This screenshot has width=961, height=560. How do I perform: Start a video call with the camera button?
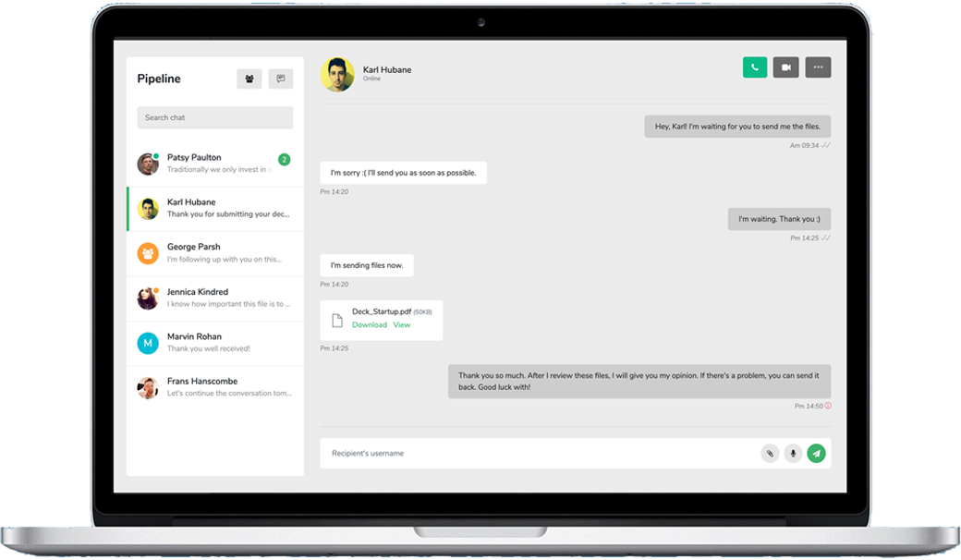coord(785,67)
